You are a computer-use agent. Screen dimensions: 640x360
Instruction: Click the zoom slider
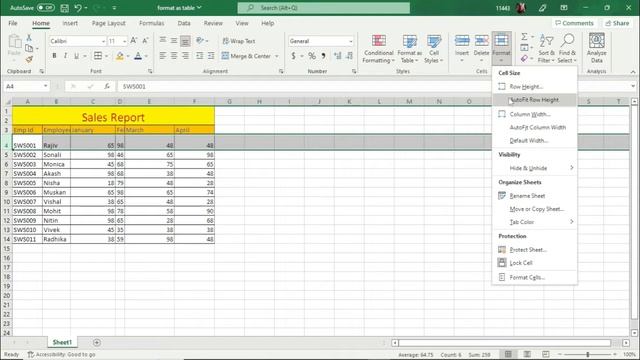tap(587, 354)
